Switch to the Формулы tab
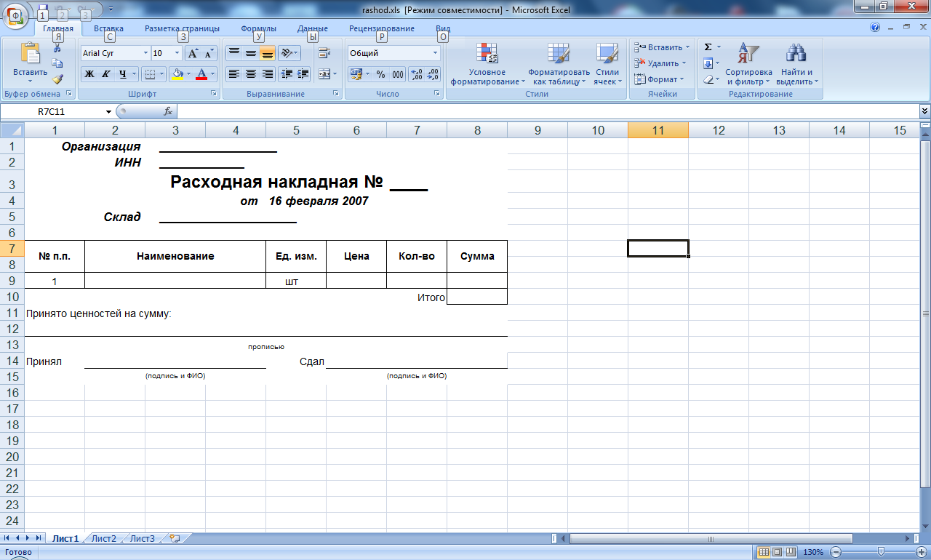This screenshot has height=560, width=931. point(258,28)
